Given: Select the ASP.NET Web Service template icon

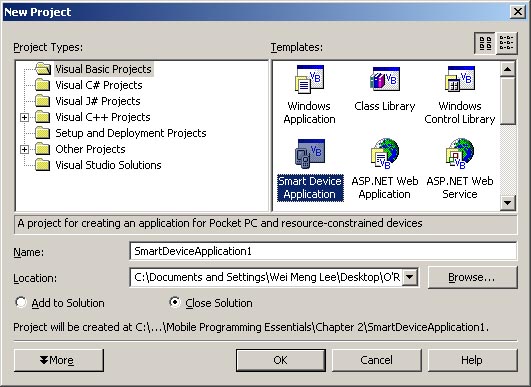Looking at the screenshot, I should pos(460,153).
